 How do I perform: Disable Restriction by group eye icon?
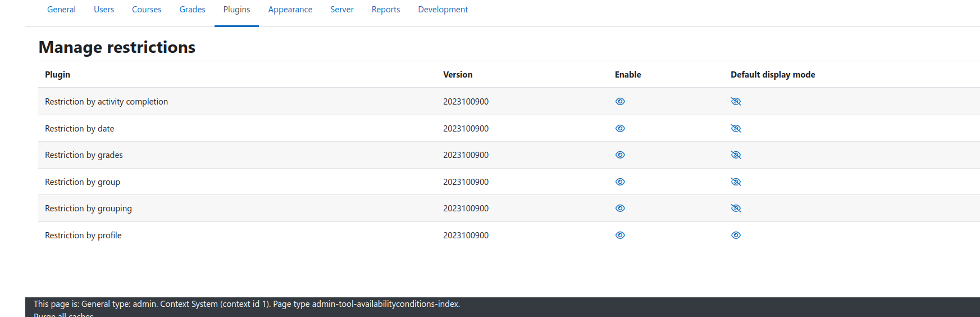click(620, 182)
